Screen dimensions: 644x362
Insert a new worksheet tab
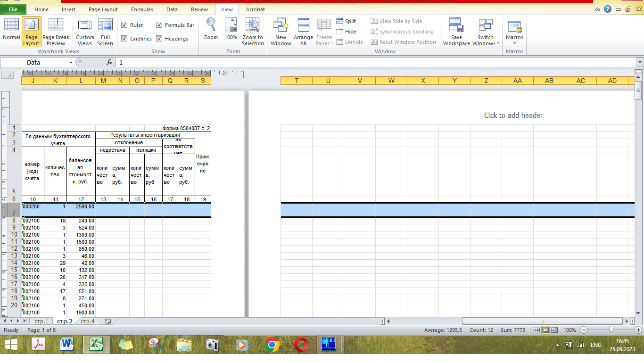pos(108,321)
